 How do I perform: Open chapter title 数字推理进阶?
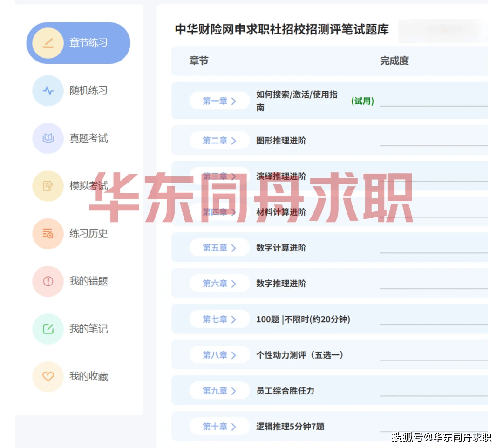point(281,284)
